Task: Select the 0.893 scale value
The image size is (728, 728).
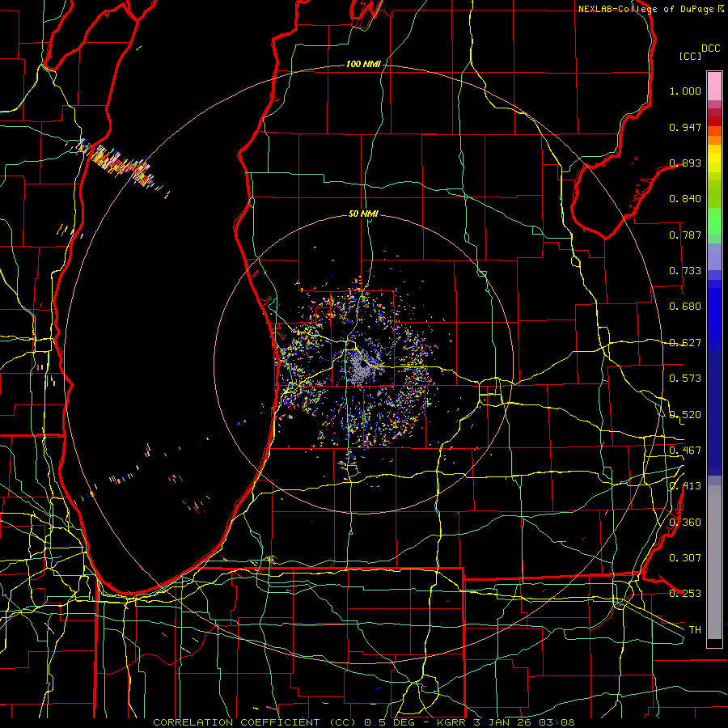Action: 685,163
